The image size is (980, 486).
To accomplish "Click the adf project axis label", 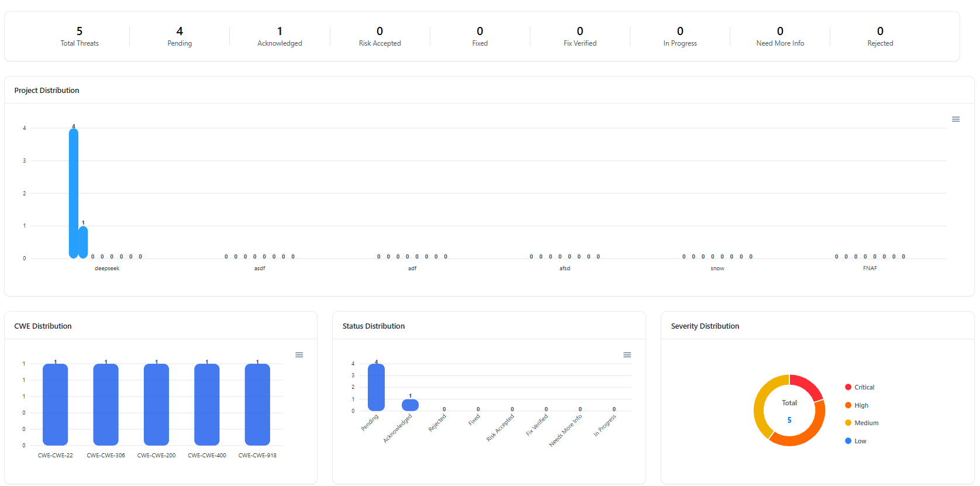I will 412,268.
